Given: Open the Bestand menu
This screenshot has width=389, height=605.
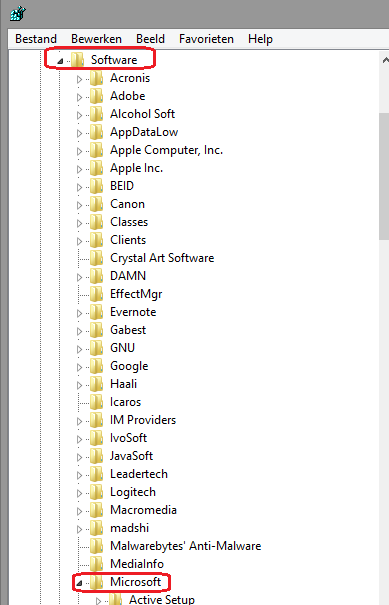Looking at the screenshot, I should (36, 39).
